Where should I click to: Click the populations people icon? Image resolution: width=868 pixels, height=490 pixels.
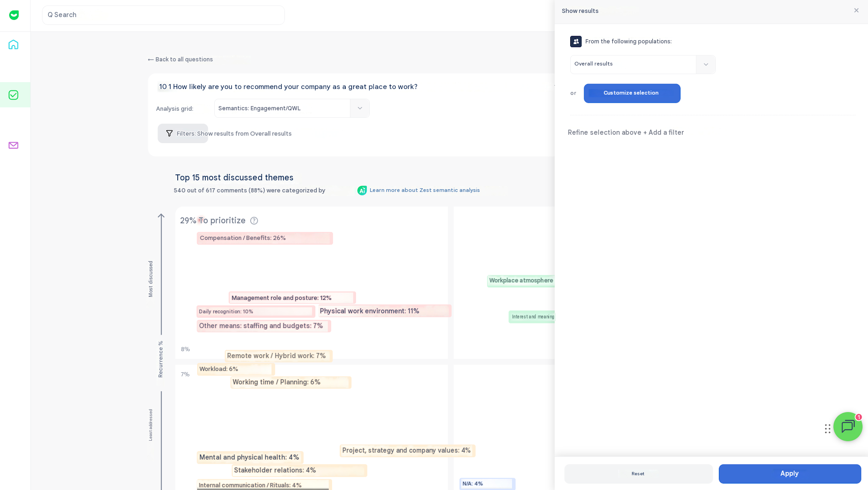pos(576,42)
